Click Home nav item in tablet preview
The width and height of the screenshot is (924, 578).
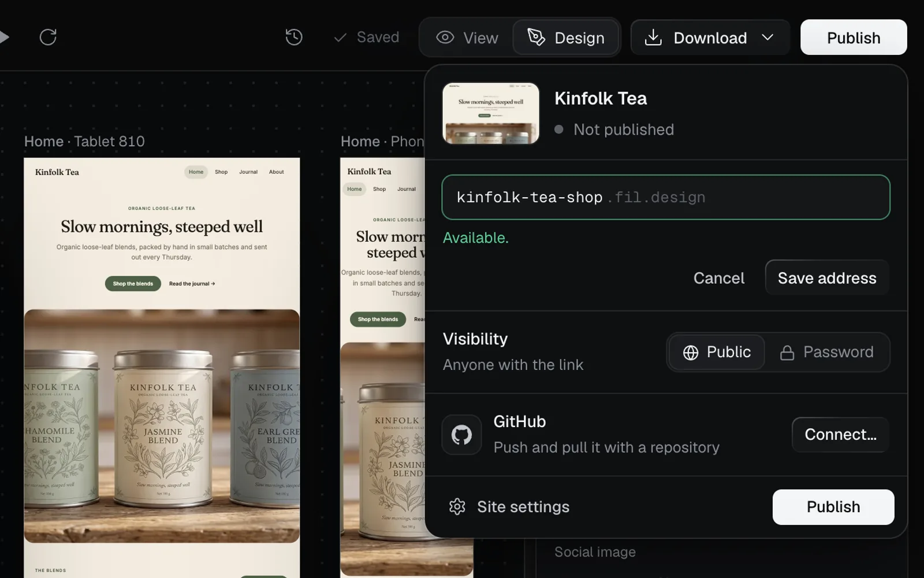196,172
